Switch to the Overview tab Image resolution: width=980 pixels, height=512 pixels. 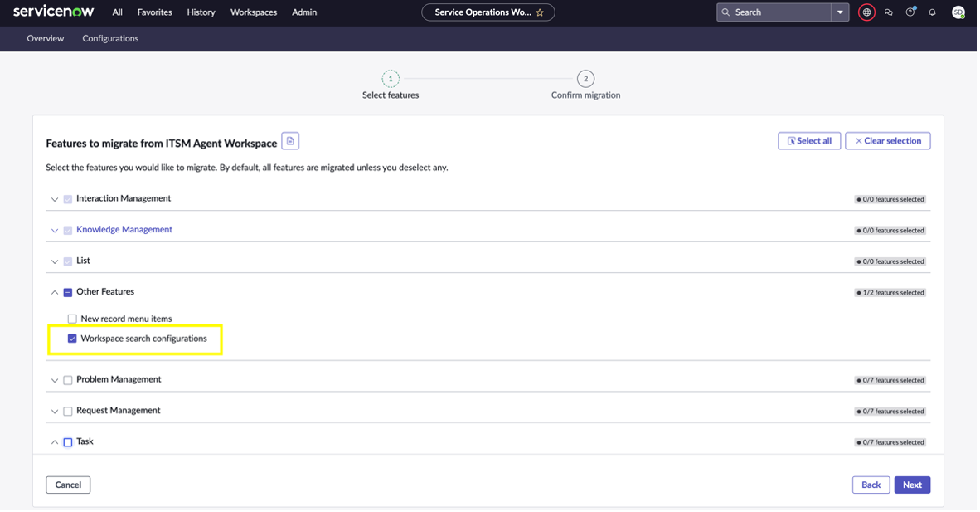coord(46,39)
